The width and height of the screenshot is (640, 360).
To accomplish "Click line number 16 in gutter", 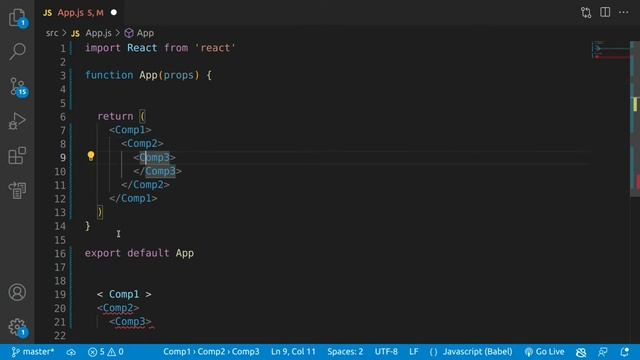I will click(x=60, y=253).
